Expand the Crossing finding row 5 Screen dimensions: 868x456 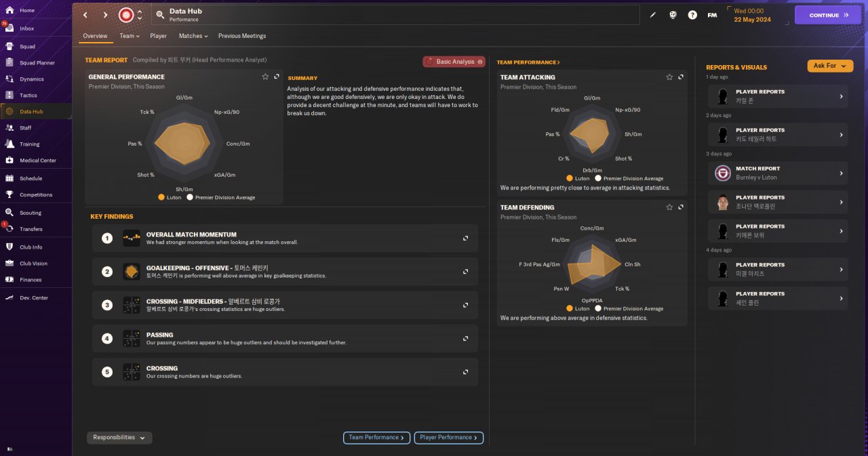point(466,372)
